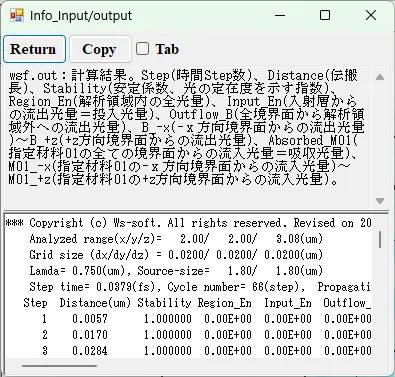This screenshot has width=395, height=377.
Task: Click 'Absorbed_M01(' in the description text
Action: tap(313, 140)
